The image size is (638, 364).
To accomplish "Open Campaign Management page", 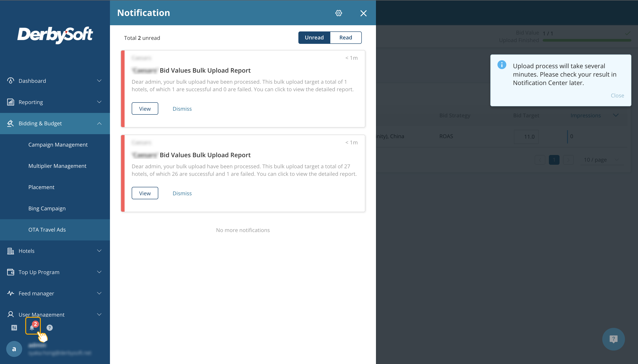I will [58, 145].
